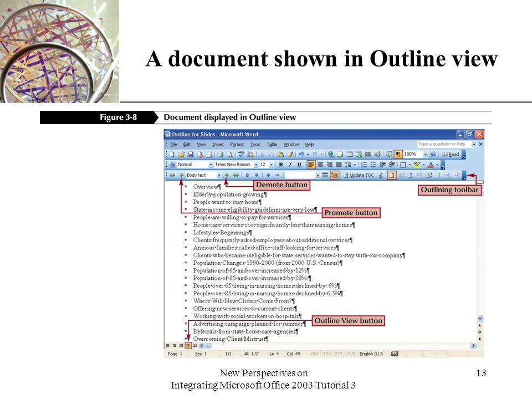Open Microsoft Word Help question icon
532x399 pixels.
click(x=433, y=155)
